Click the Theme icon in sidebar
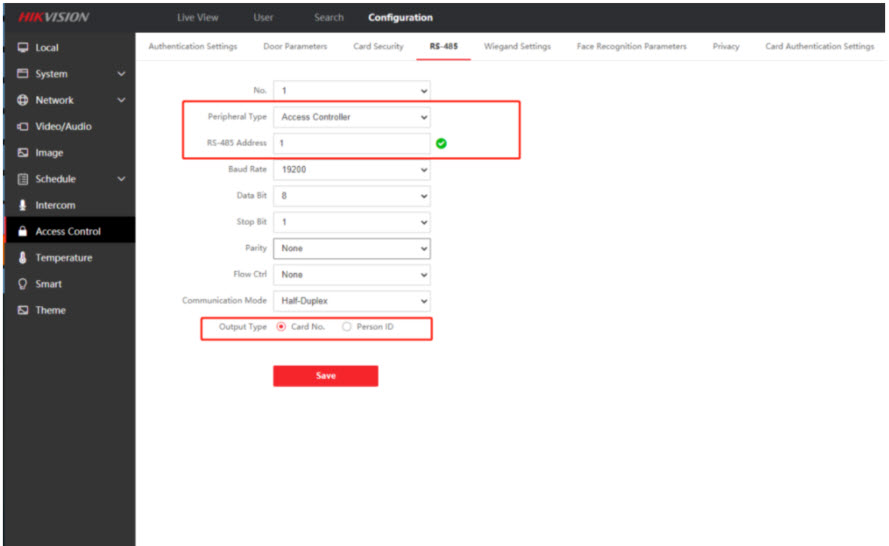The width and height of the screenshot is (889, 546). (x=23, y=310)
